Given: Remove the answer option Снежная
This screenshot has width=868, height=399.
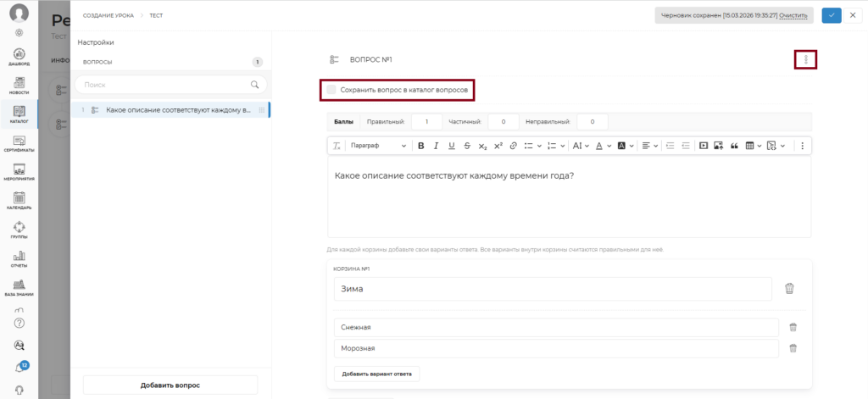Looking at the screenshot, I should click(793, 327).
